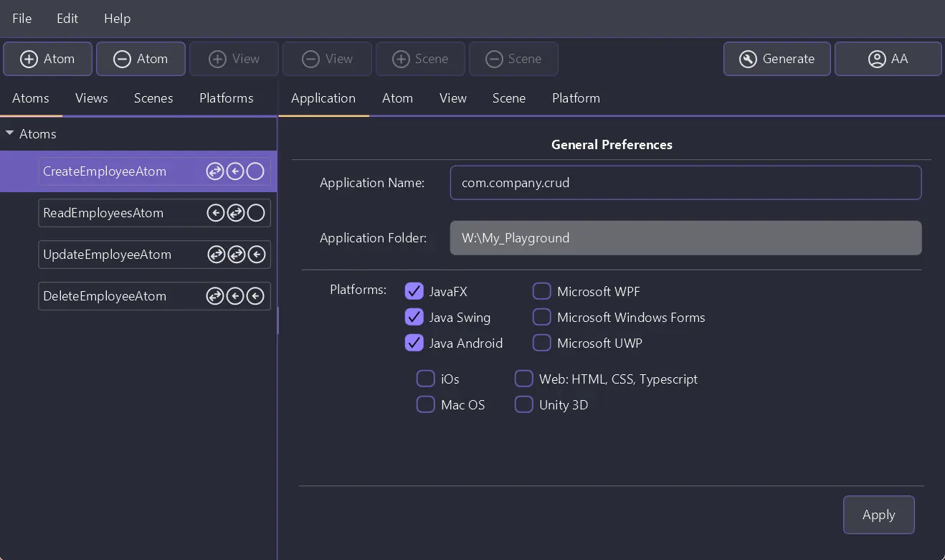Switch to the Scene tab in right panel

point(508,98)
